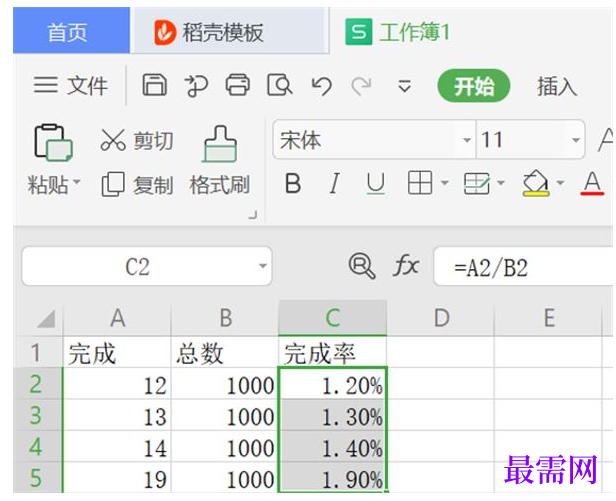Open Print Preview icon

coord(279,85)
